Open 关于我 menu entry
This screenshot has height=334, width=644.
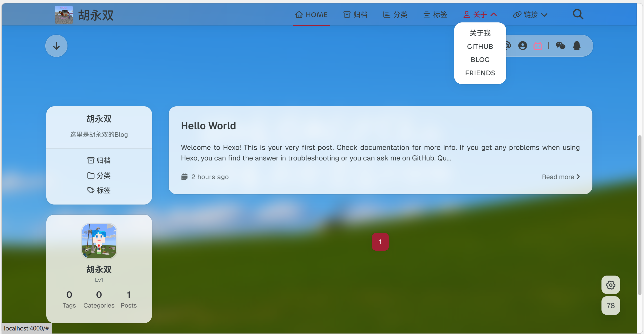coord(480,33)
